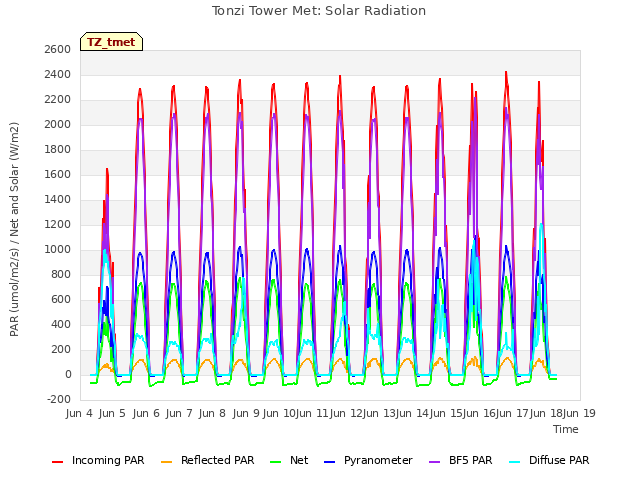Click the Jun 5 x-axis date label
The width and height of the screenshot is (640, 480).
point(112,413)
